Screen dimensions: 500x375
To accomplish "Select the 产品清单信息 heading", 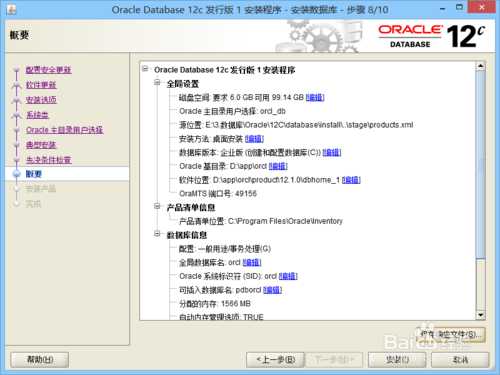I will [191, 208].
